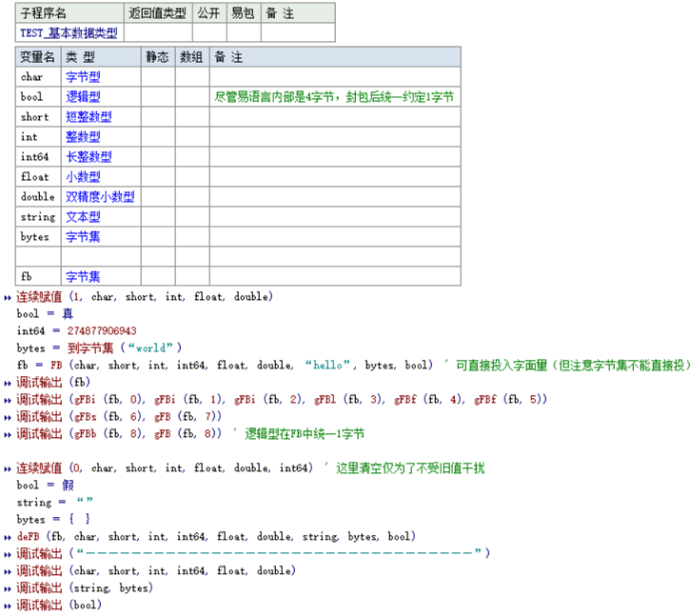Click arrow marker before dashed-line 调试输出

pyautogui.click(x=8, y=554)
